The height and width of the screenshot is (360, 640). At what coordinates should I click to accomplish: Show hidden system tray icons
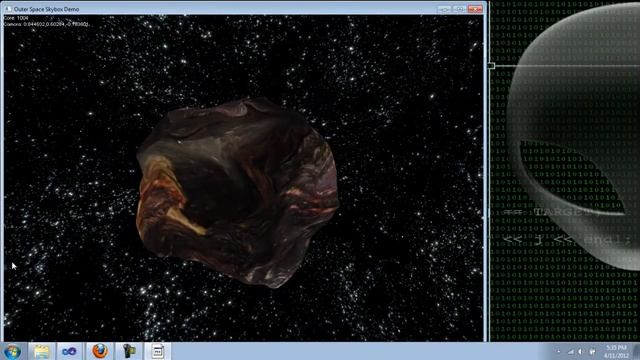coord(558,351)
